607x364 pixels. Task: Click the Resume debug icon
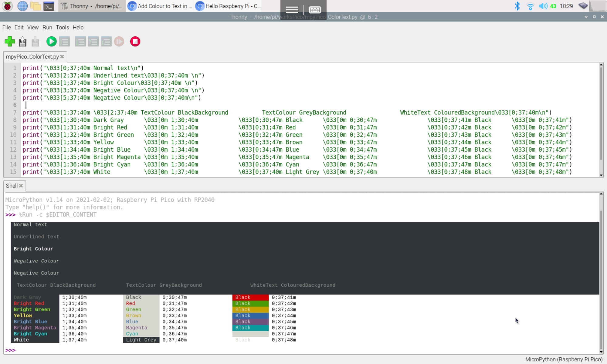click(x=119, y=41)
